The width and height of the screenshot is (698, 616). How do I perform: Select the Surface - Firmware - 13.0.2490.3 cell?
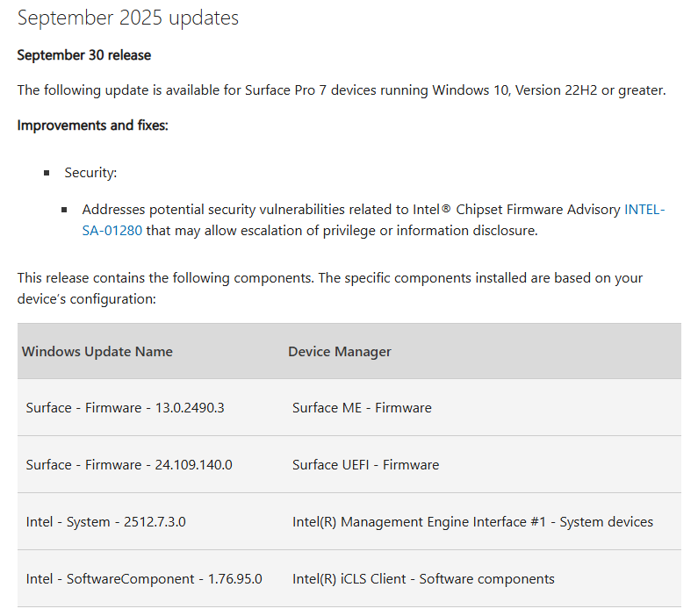click(126, 408)
